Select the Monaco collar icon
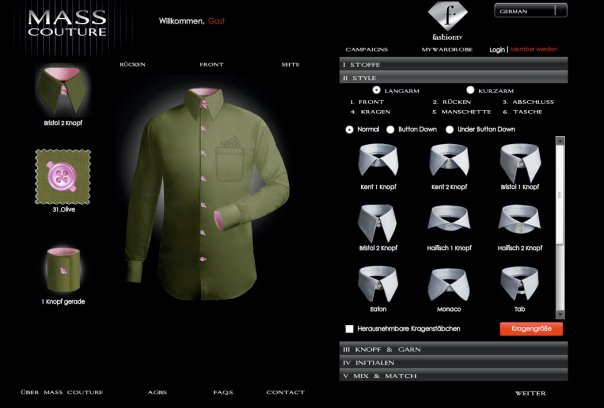Screen dimensions: 604x408 coord(450,284)
